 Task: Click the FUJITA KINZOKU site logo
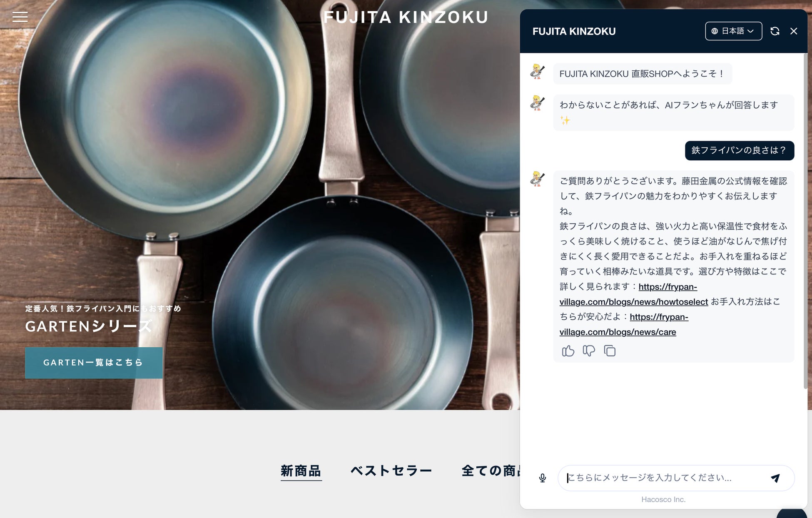coord(406,17)
